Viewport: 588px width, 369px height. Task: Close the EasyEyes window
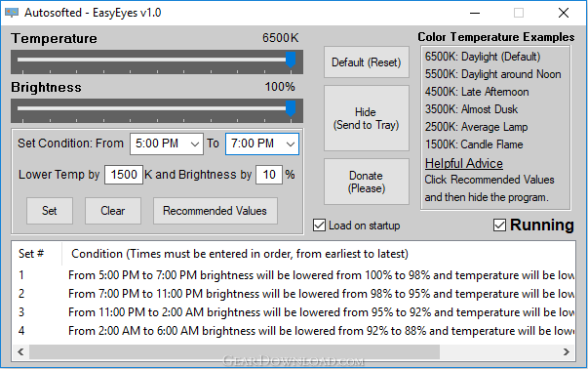(564, 13)
